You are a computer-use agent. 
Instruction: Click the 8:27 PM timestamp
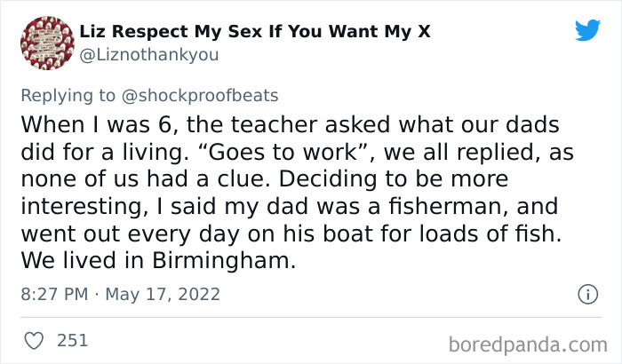click(x=55, y=294)
